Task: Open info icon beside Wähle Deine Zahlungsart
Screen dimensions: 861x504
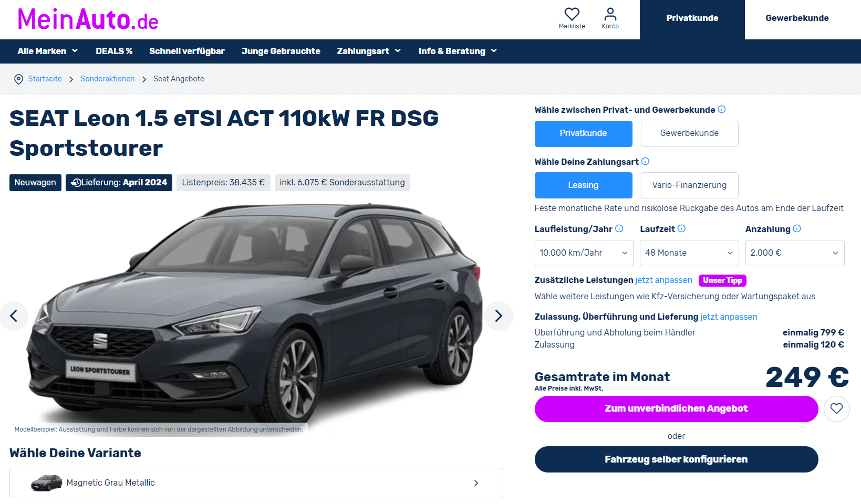Action: coord(645,161)
